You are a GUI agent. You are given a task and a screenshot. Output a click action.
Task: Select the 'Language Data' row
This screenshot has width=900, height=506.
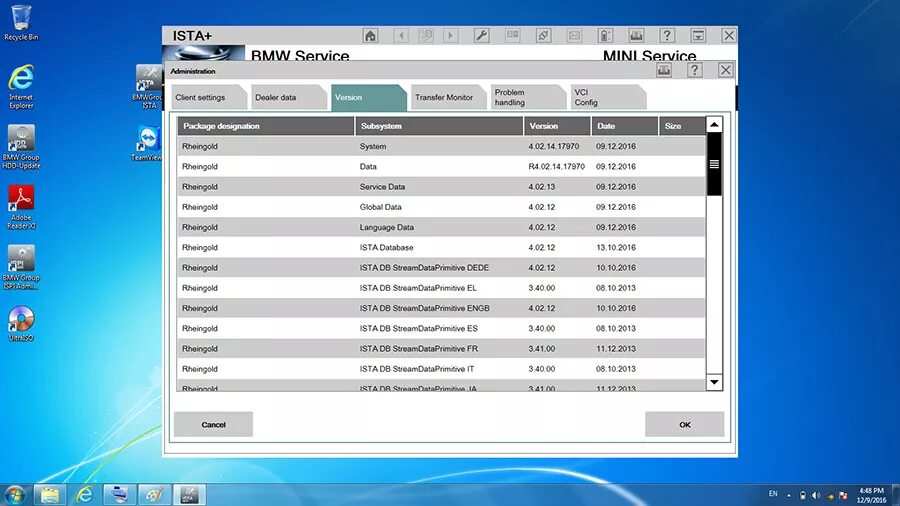click(441, 227)
